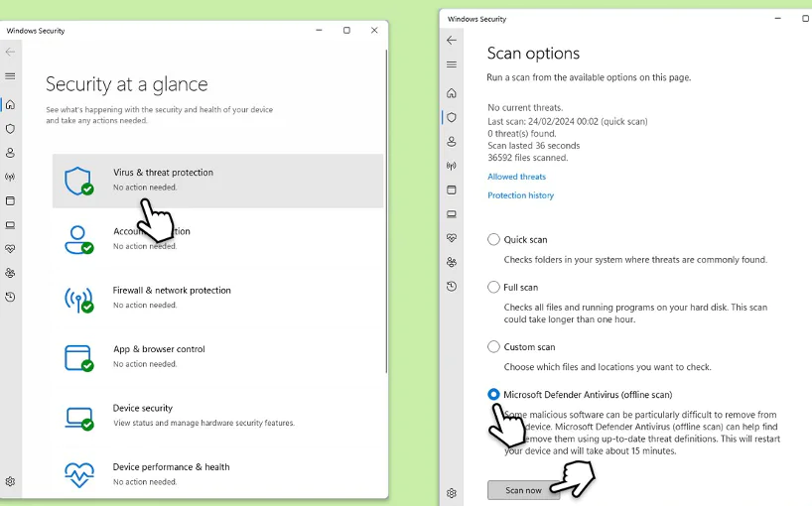812x506 pixels.
Task: Select device security laptop icon in left sidebar
Action: pos(10,225)
